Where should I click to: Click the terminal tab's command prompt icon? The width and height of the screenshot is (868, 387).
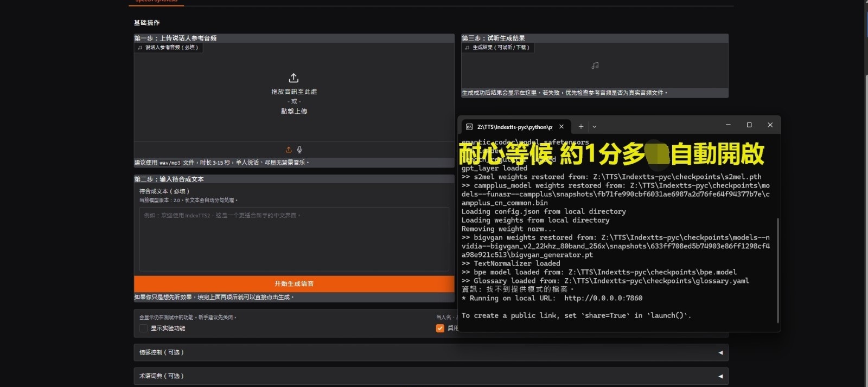(x=469, y=127)
